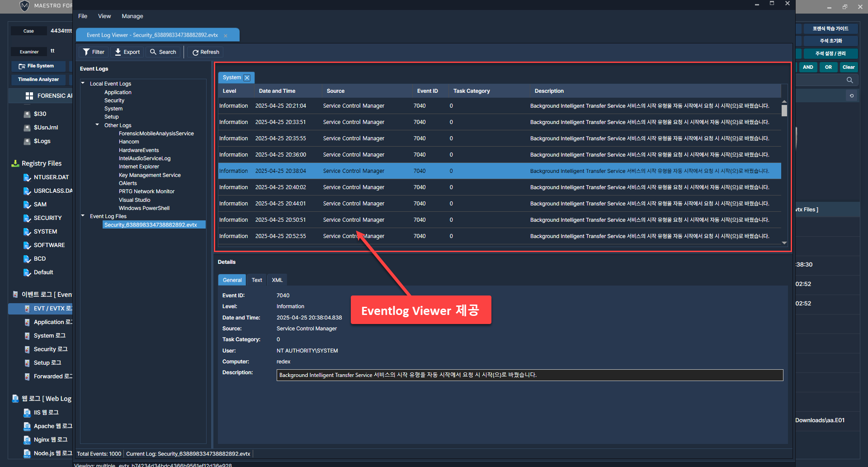Collapse the Event Log Files node
868x467 pixels.
point(83,216)
